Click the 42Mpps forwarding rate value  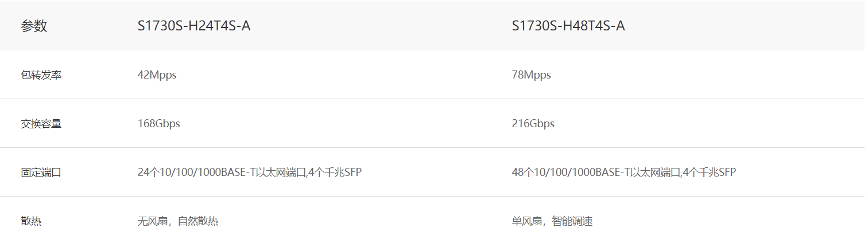157,75
